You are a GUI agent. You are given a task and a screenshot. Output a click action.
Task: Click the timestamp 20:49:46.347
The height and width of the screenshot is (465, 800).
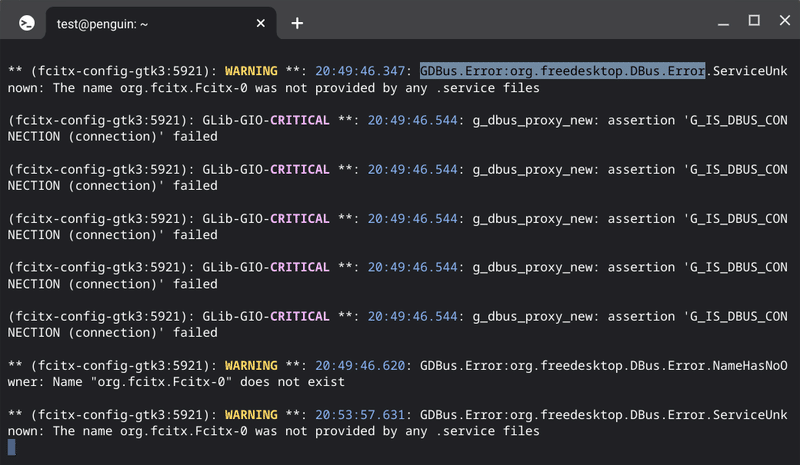pyautogui.click(x=360, y=71)
